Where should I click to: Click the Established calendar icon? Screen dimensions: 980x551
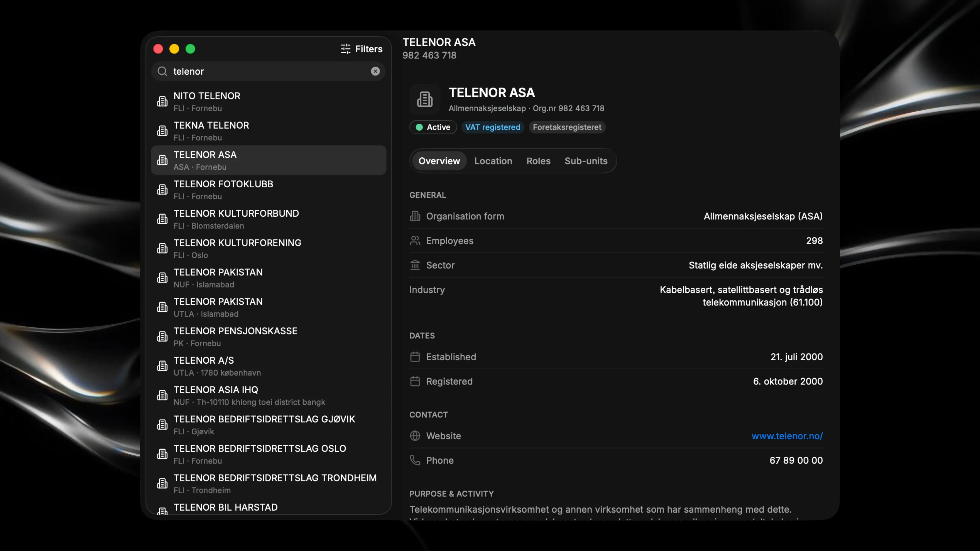pyautogui.click(x=415, y=357)
